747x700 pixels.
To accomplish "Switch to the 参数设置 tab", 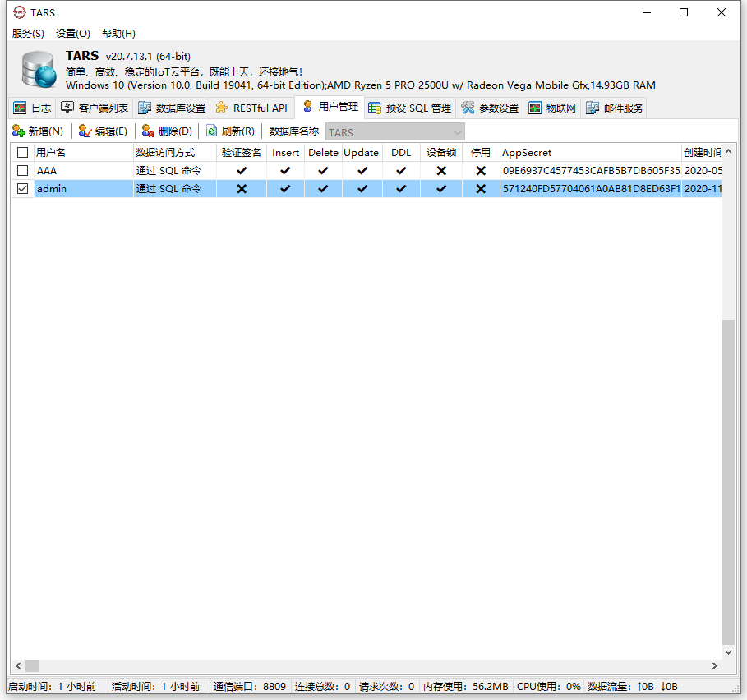I will click(491, 108).
